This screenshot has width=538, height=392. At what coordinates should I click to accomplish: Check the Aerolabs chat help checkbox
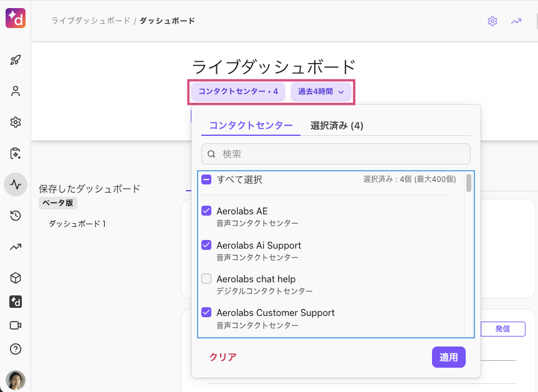coord(206,279)
